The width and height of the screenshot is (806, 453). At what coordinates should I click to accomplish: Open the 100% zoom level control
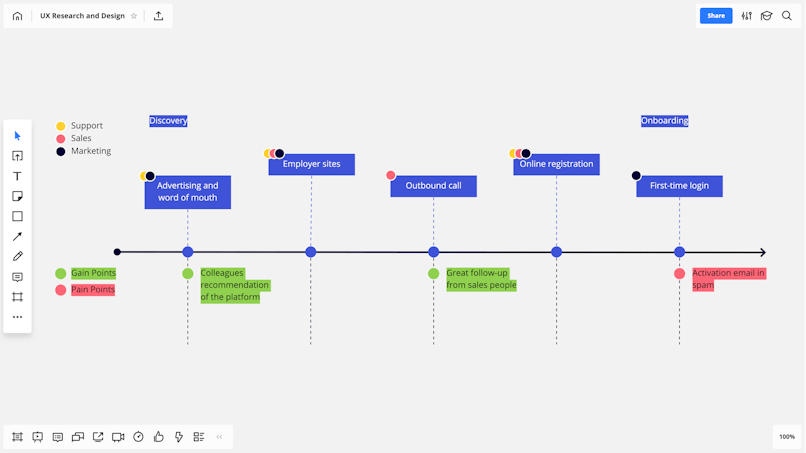[x=786, y=437]
